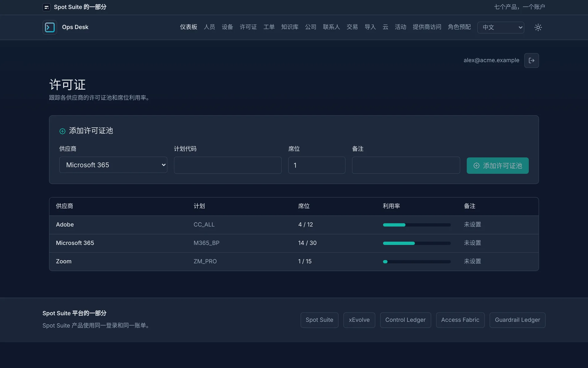This screenshot has width=588, height=368.
Task: Click the alex@acme.example email text
Action: coord(491,60)
